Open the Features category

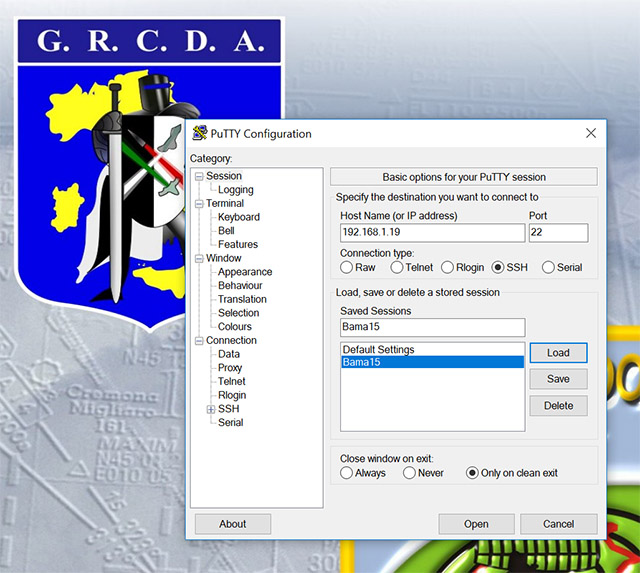[x=238, y=244]
